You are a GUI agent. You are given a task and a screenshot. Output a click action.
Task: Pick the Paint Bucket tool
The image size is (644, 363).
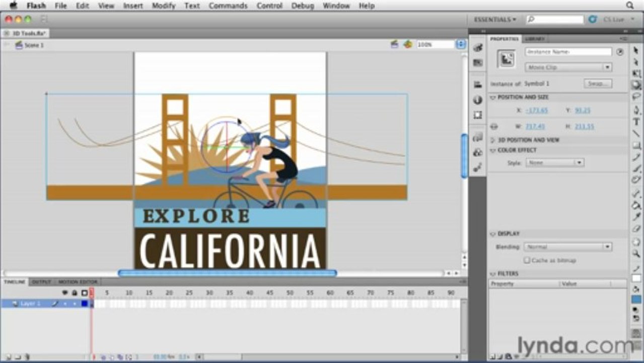coord(636,205)
